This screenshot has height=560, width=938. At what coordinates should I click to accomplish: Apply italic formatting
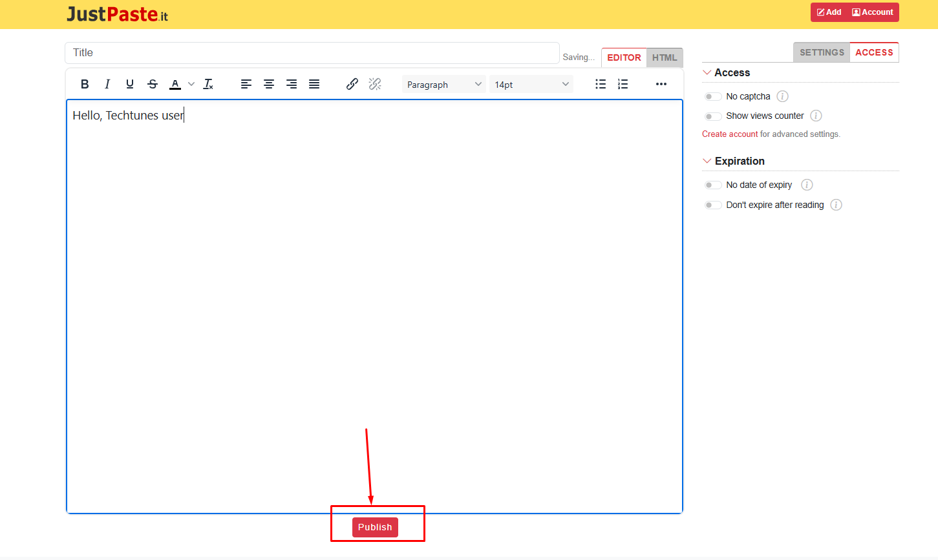107,84
